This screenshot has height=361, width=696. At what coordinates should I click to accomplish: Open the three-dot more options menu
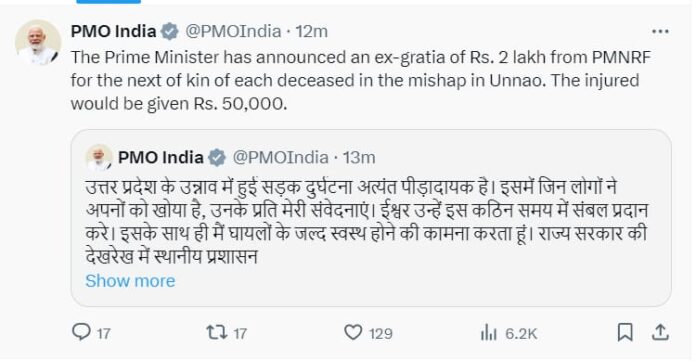coord(660,32)
